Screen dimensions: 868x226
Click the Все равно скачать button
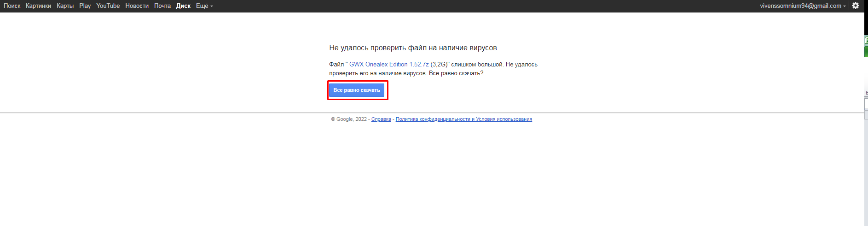pyautogui.click(x=357, y=90)
